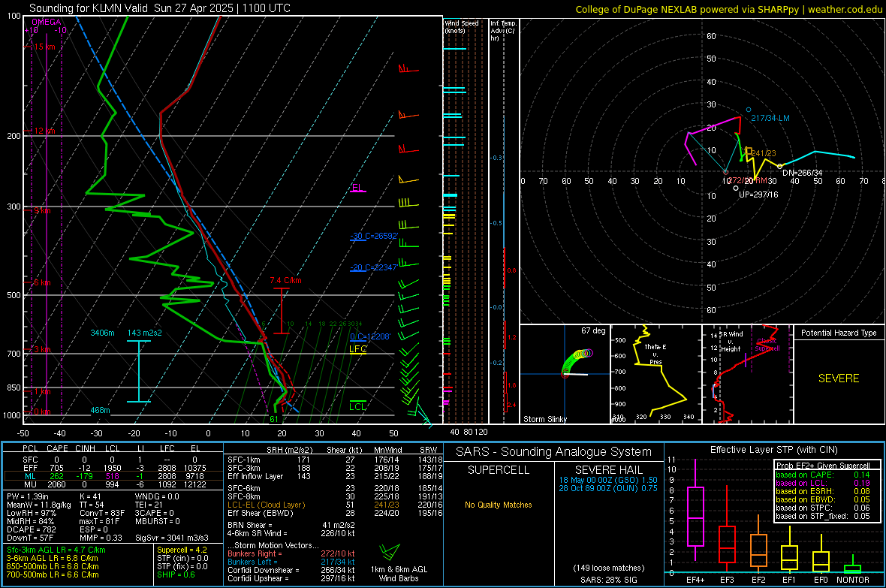Click the Inf. Temp. Adv. panel header

503,31
